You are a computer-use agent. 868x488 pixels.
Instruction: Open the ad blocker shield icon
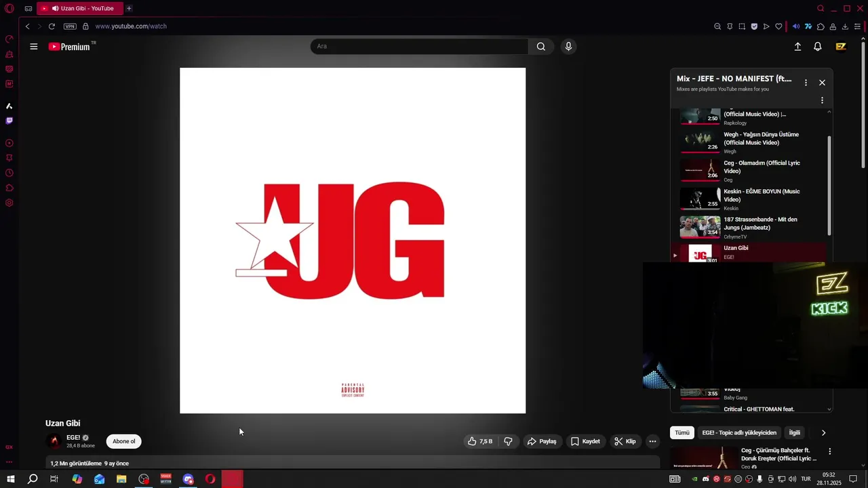(x=754, y=26)
